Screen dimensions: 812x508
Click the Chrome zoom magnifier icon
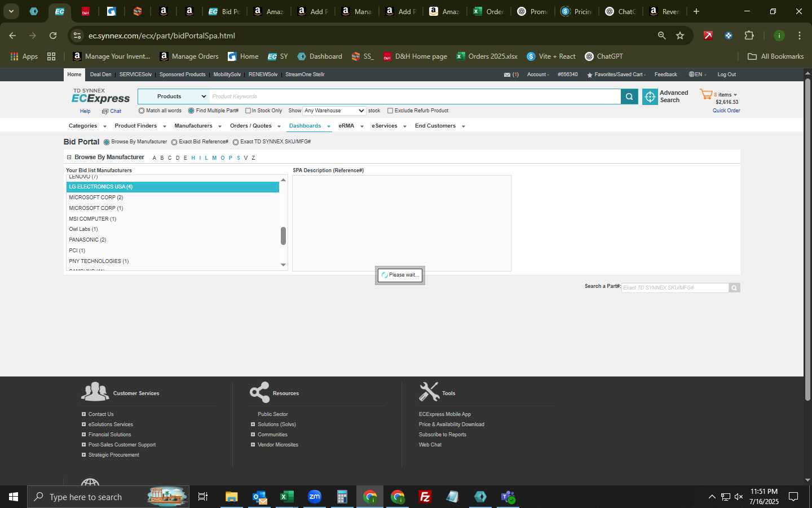pos(661,36)
